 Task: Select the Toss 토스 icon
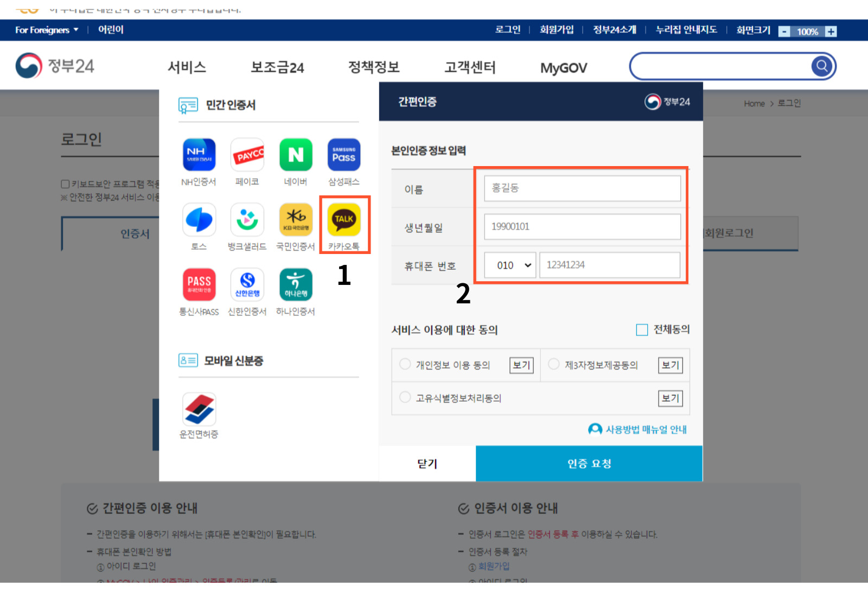tap(199, 220)
